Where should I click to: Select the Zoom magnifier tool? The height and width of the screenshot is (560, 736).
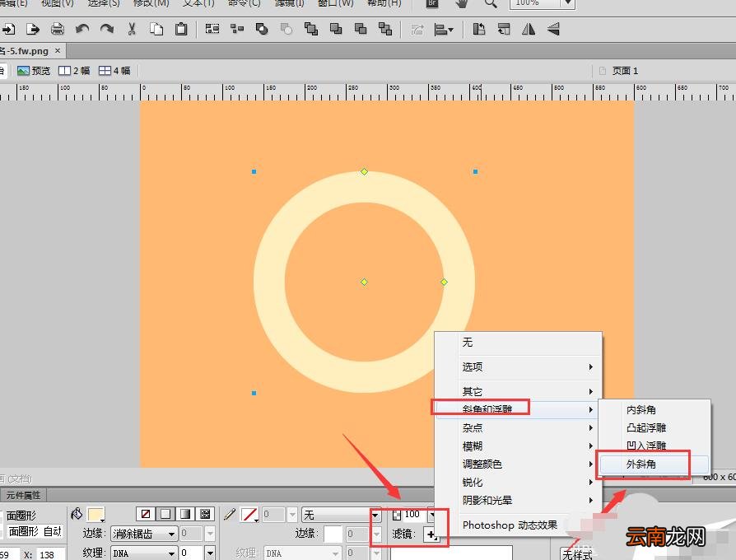[491, 3]
